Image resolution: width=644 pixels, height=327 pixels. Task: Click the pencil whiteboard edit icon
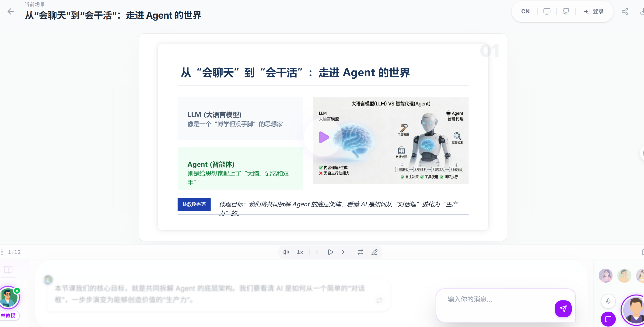[374, 252]
